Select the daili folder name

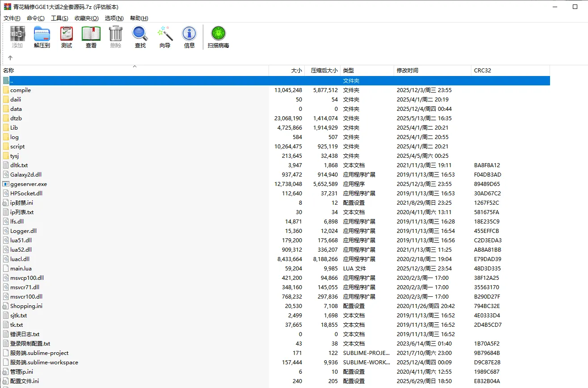16,99
